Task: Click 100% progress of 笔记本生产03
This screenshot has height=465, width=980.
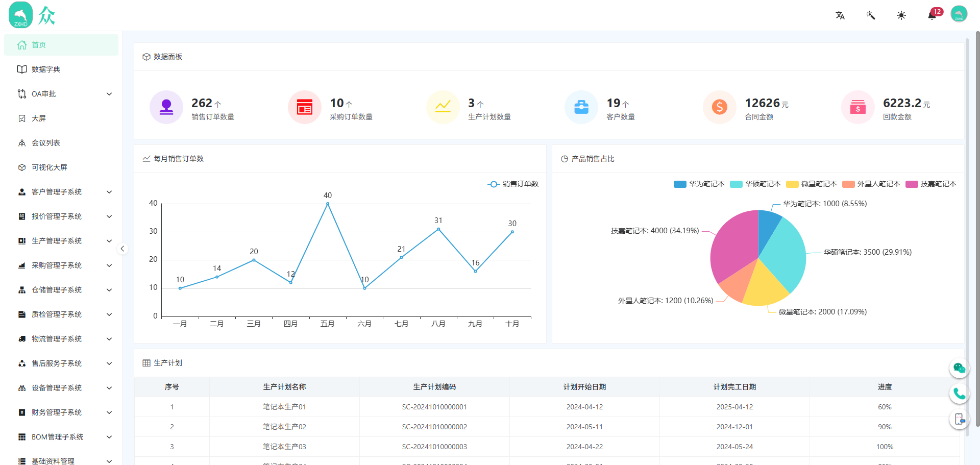Action: (x=885, y=447)
